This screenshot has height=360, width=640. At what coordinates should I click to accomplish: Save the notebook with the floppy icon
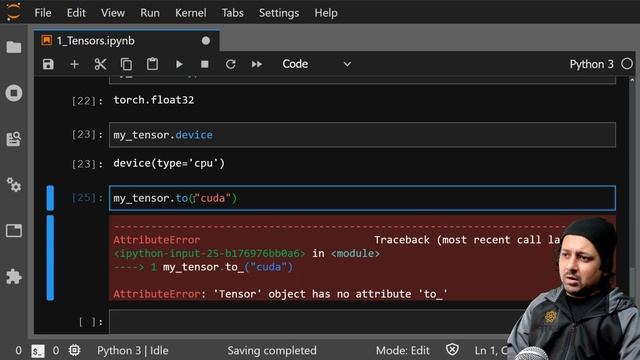coord(48,64)
